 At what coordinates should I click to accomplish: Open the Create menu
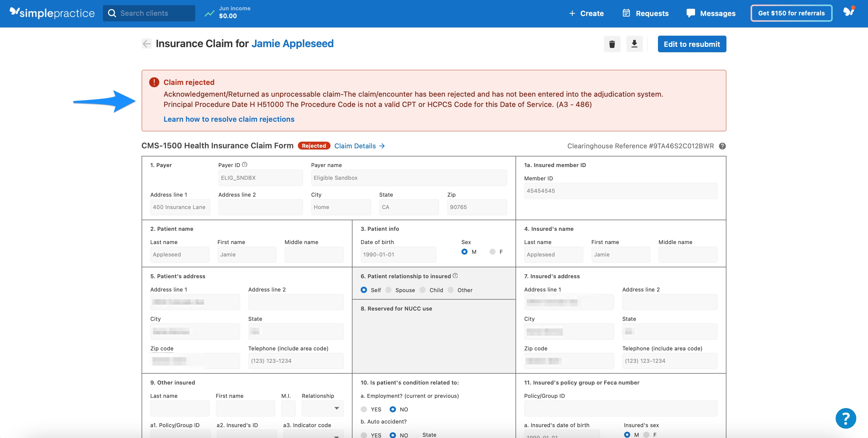coord(586,14)
